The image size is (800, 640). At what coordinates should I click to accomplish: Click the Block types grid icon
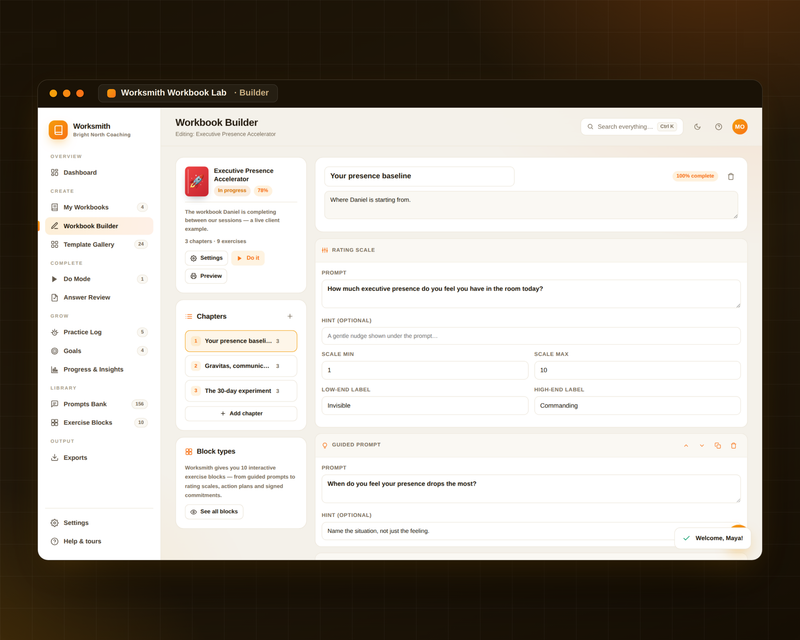click(x=189, y=452)
